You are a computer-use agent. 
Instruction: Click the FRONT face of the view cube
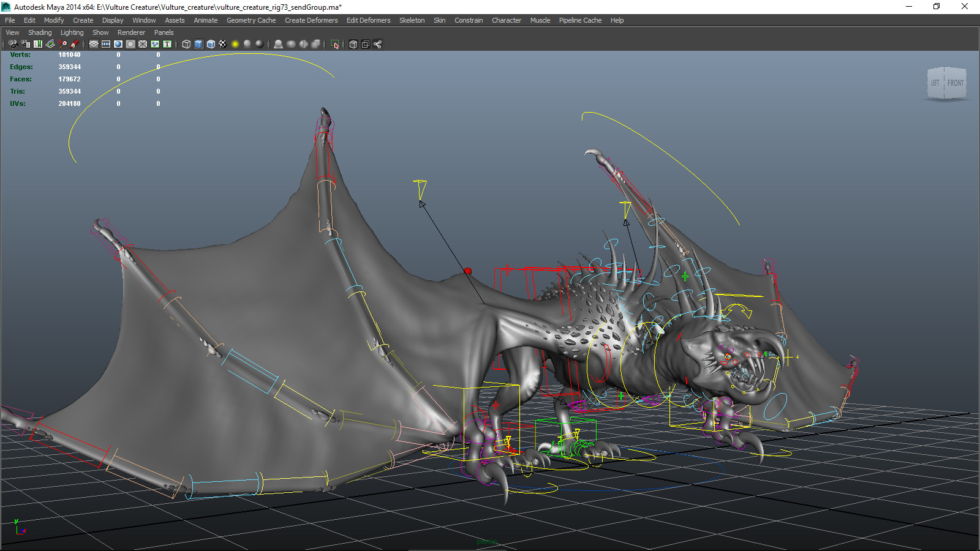coord(956,82)
